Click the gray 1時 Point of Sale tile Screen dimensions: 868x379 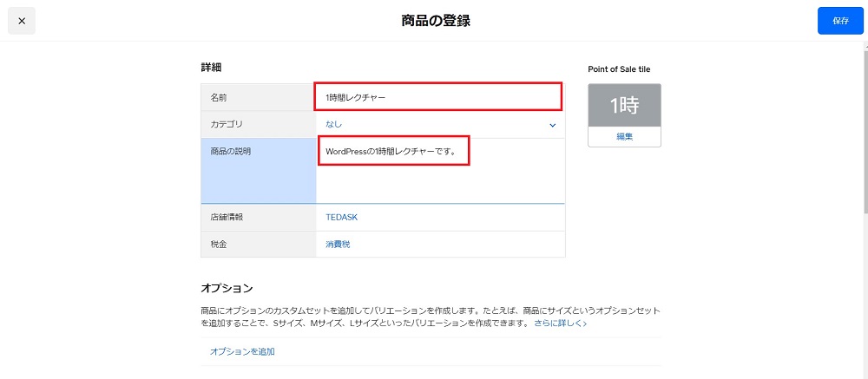[624, 106]
